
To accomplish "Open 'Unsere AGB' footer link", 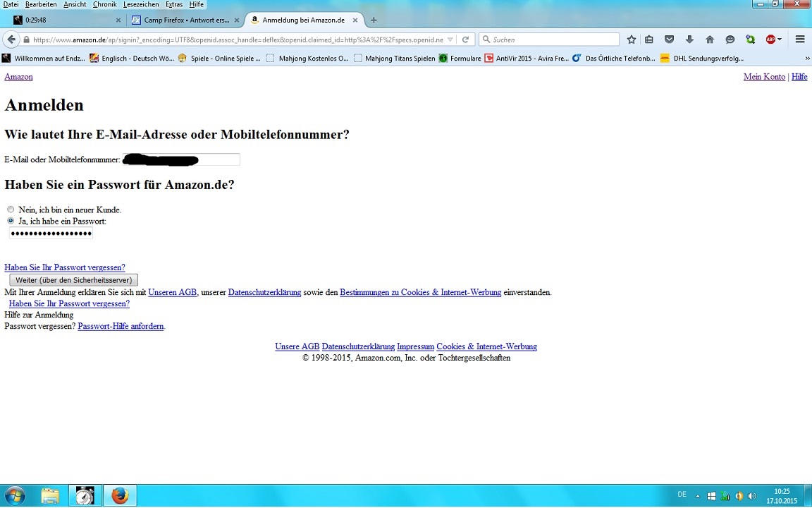I will pos(297,346).
